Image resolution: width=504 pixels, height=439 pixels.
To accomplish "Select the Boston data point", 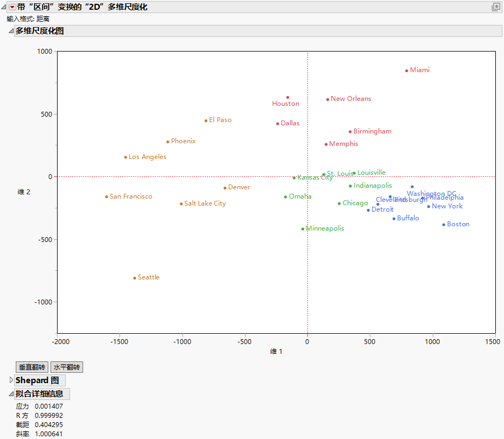I will tap(444, 225).
